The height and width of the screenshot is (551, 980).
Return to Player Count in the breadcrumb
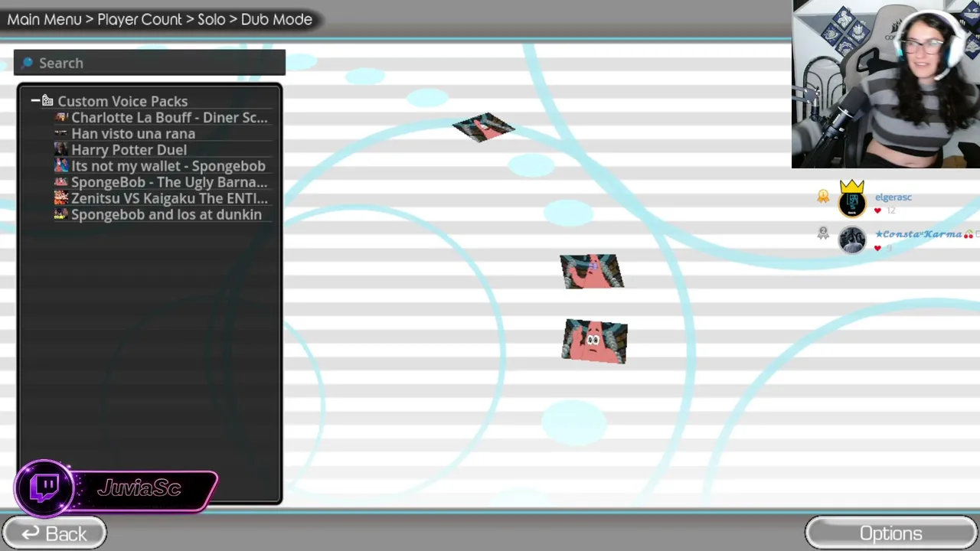click(140, 19)
